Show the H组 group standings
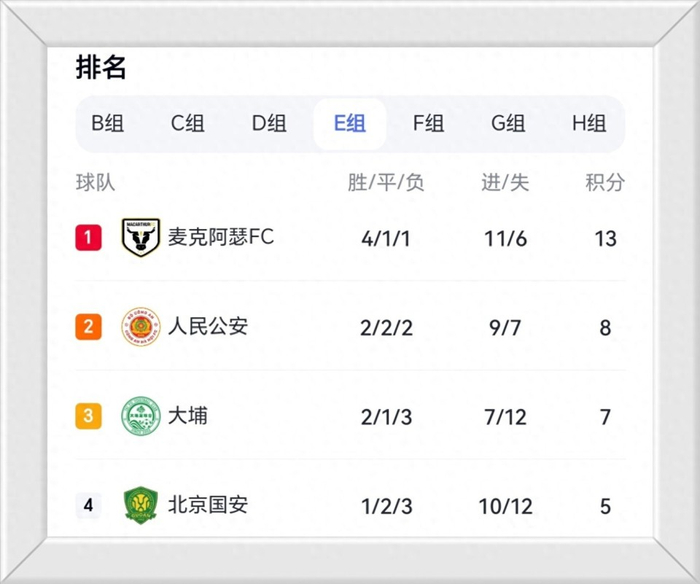700x584 pixels. (589, 124)
